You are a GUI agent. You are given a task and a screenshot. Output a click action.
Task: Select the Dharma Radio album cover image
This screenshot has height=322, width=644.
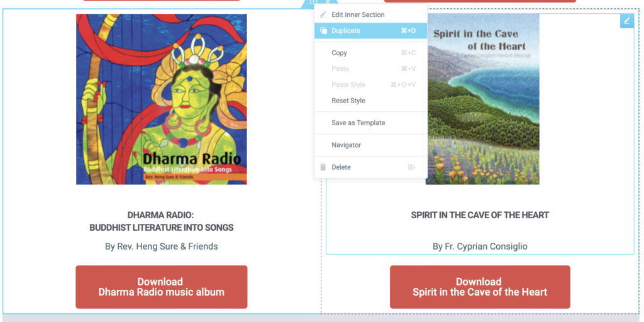(162, 99)
